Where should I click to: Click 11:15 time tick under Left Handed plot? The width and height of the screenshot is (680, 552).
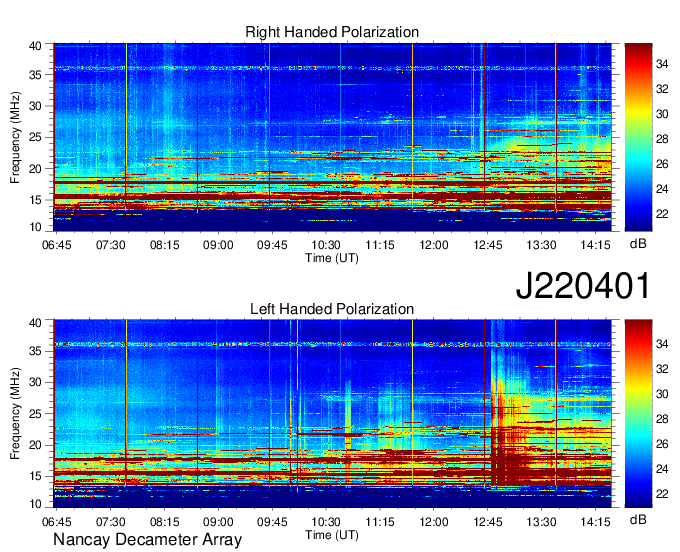(x=380, y=522)
